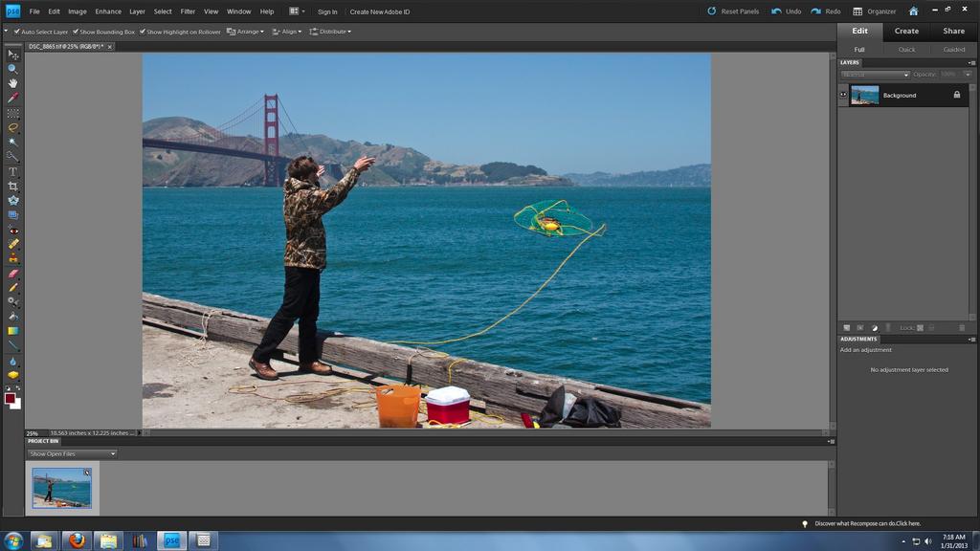Switch to the Create tab
Viewport: 980px width, 551px height.
[906, 31]
